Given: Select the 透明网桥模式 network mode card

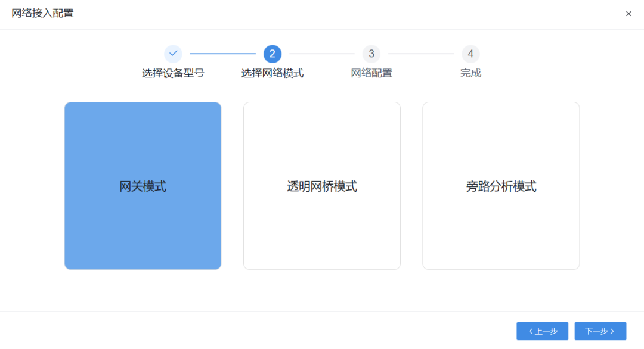Looking at the screenshot, I should tap(322, 186).
